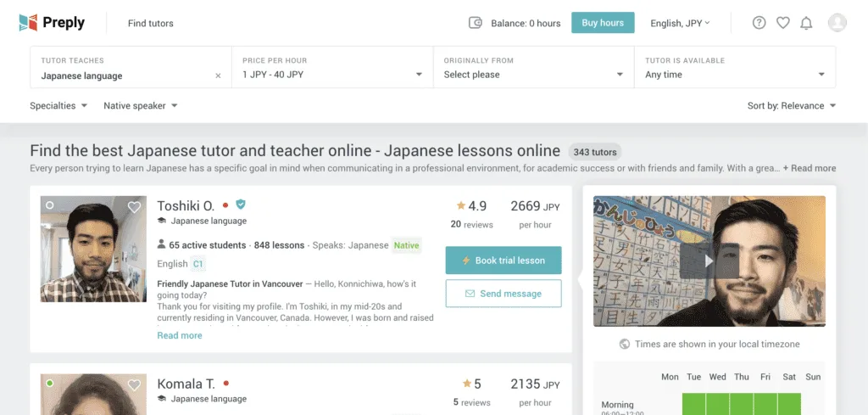Click the Preply logo
This screenshot has width=868, height=415.
coord(52,23)
